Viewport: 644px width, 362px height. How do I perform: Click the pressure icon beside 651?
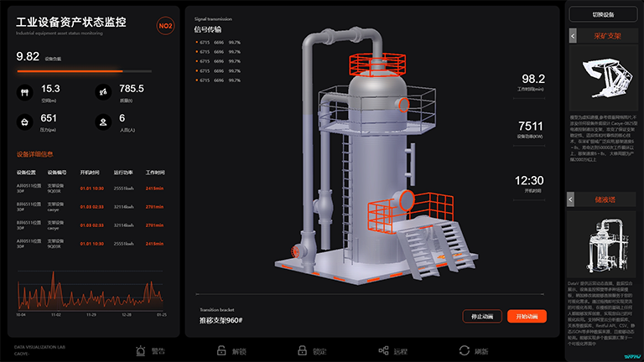pyautogui.click(x=24, y=122)
